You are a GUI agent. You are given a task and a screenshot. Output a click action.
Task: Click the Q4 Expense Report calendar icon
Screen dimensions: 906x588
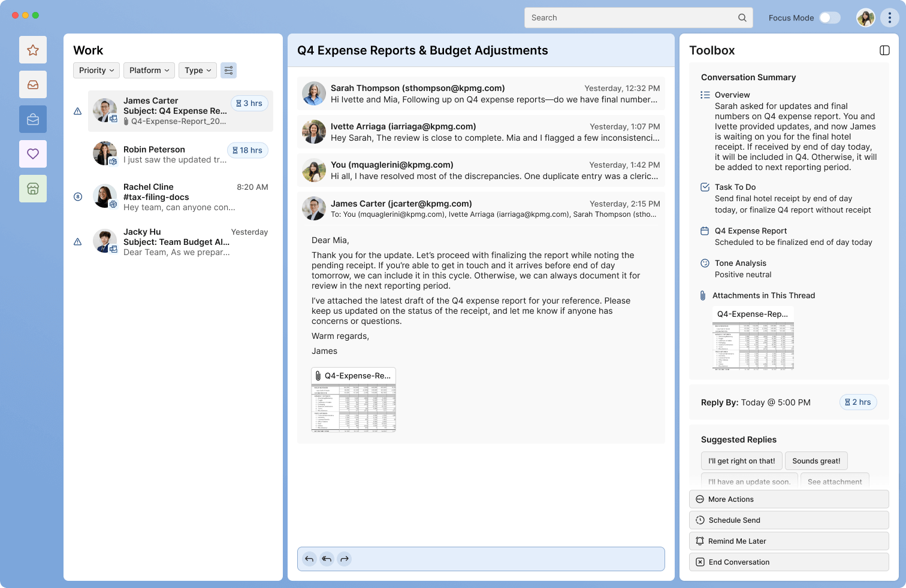[x=705, y=231]
